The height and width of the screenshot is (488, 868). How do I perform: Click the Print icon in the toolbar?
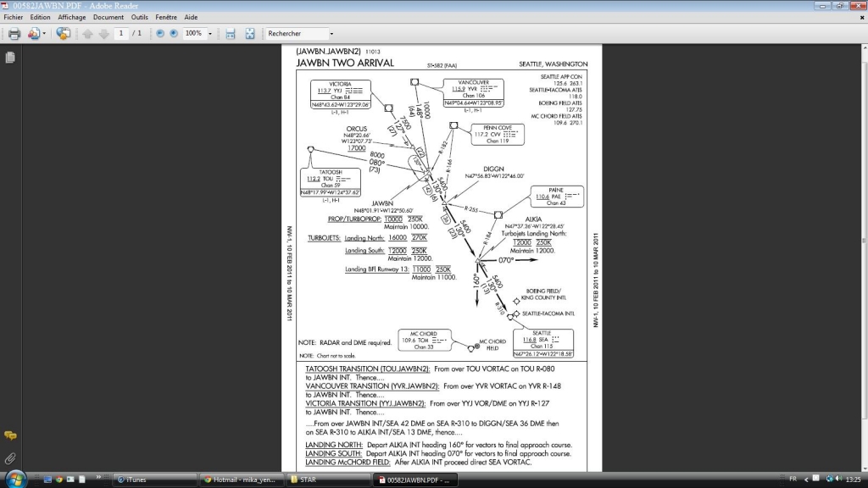coord(14,34)
